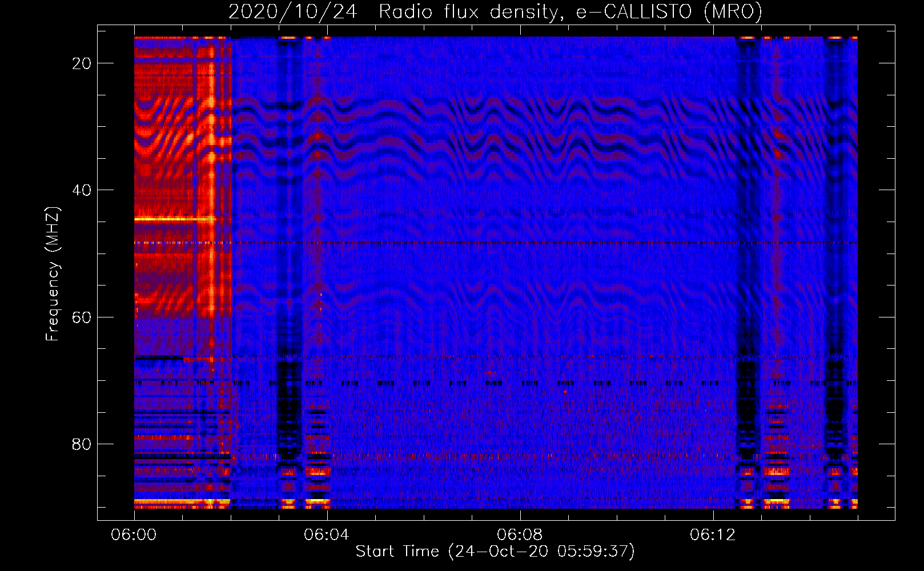Click the 80 frequency tick label
The height and width of the screenshot is (571, 924).
pyautogui.click(x=82, y=444)
